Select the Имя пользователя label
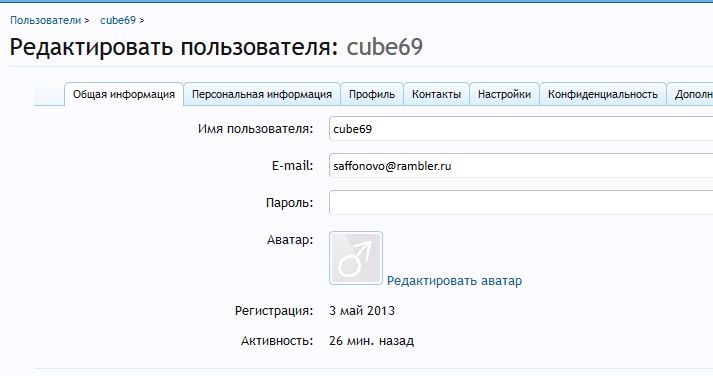 tap(256, 129)
